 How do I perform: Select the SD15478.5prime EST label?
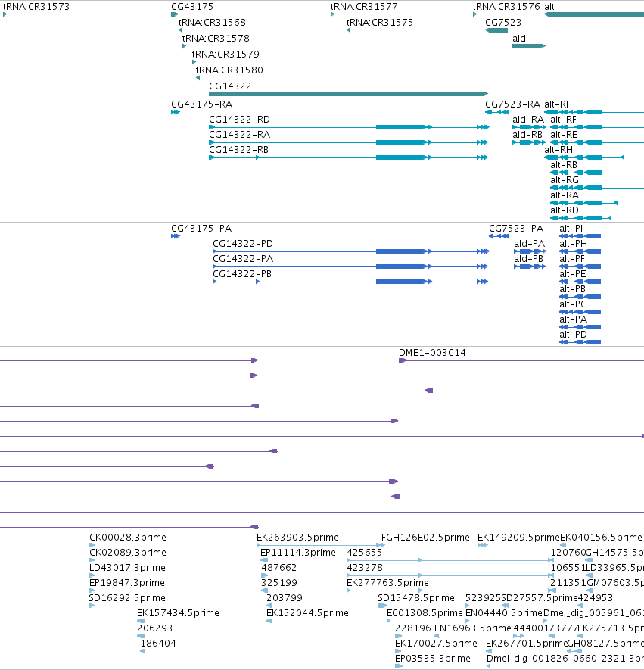(416, 598)
